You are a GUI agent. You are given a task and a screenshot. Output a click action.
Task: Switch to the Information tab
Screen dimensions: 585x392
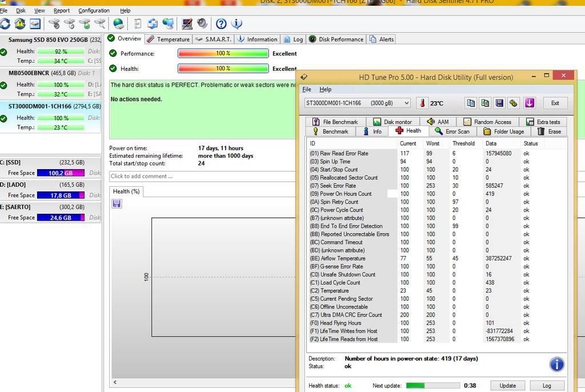point(258,39)
